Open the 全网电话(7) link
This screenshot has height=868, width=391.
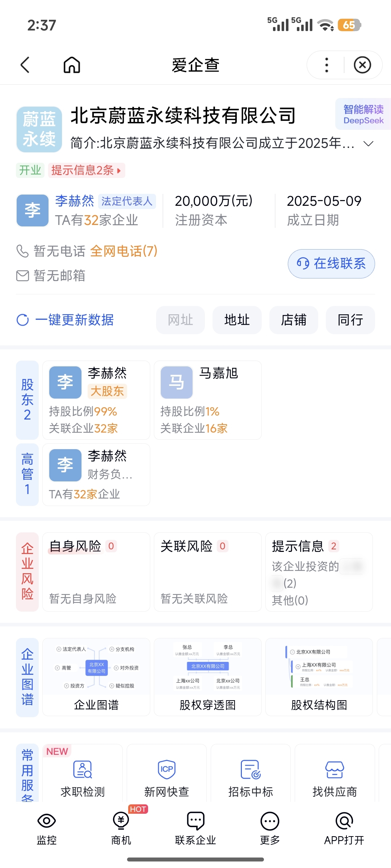124,251
